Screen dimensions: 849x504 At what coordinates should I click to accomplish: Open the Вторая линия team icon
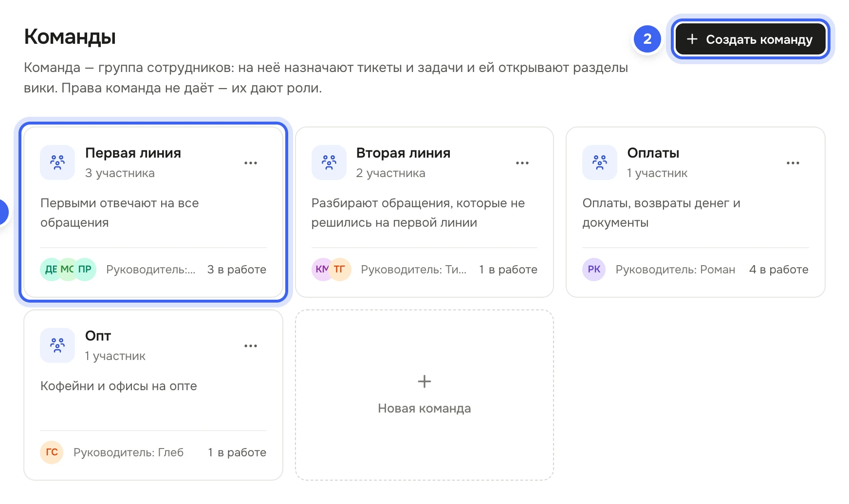pyautogui.click(x=329, y=162)
